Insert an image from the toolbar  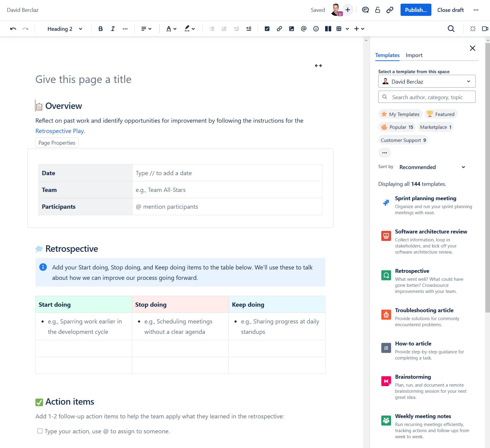click(x=292, y=28)
